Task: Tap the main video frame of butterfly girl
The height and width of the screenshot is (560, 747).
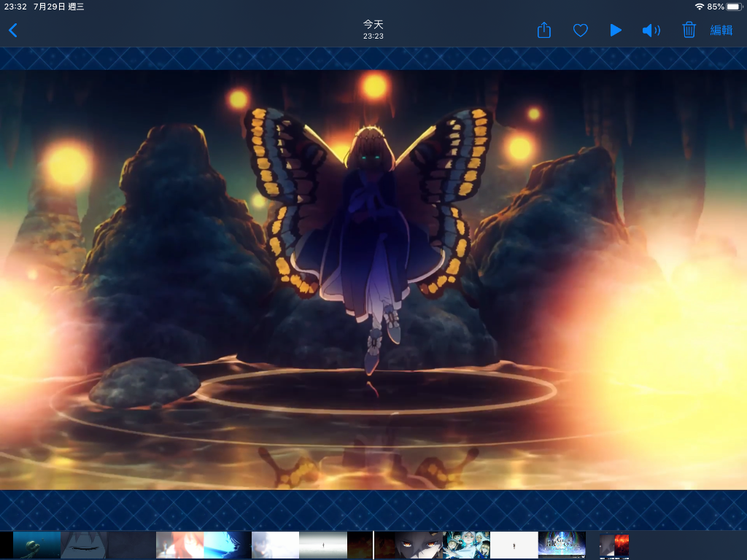Action: click(373, 280)
